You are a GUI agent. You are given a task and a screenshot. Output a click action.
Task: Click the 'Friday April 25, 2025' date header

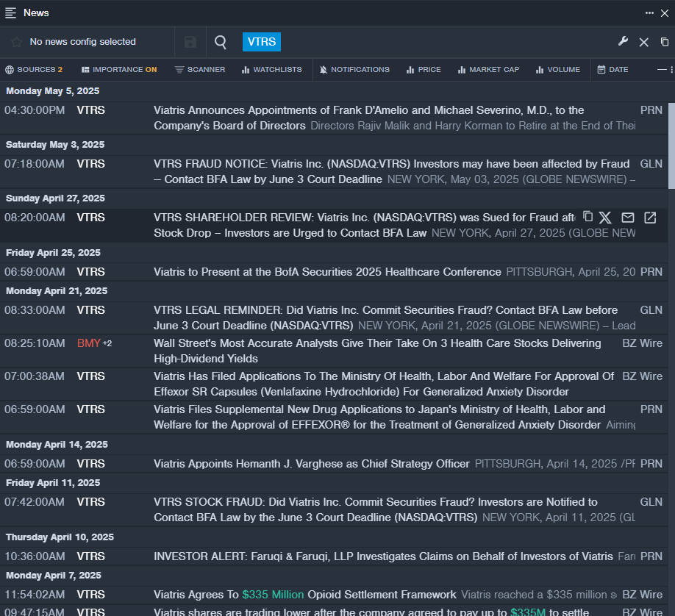(53, 253)
